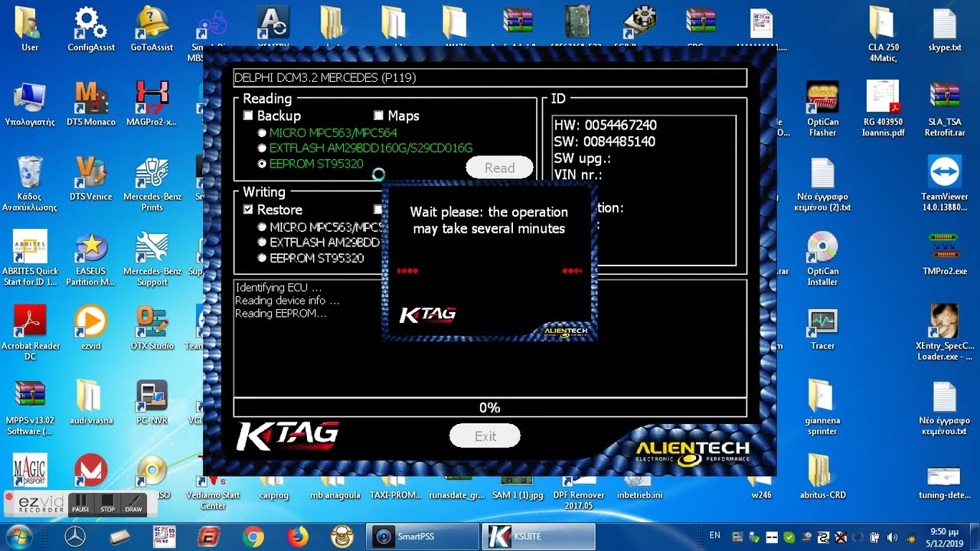Select EXTFLASH AM29BDD160G/S29CD016G under Reading
Image resolution: width=980 pixels, height=551 pixels.
coord(263,148)
